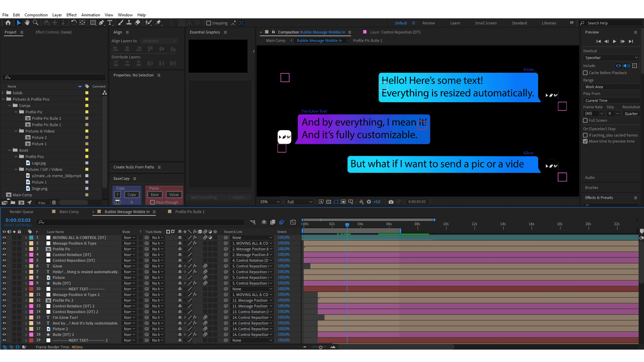This screenshot has height=362, width=644.
Task: Open the 25% magnification dropdown
Action: pyautogui.click(x=269, y=202)
